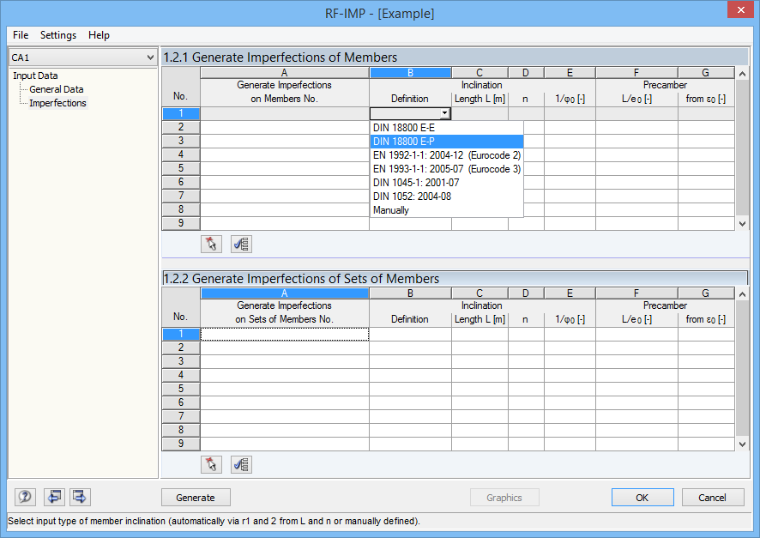The height and width of the screenshot is (538, 760).
Task: Close the RF-IMP window
Action: click(x=741, y=10)
